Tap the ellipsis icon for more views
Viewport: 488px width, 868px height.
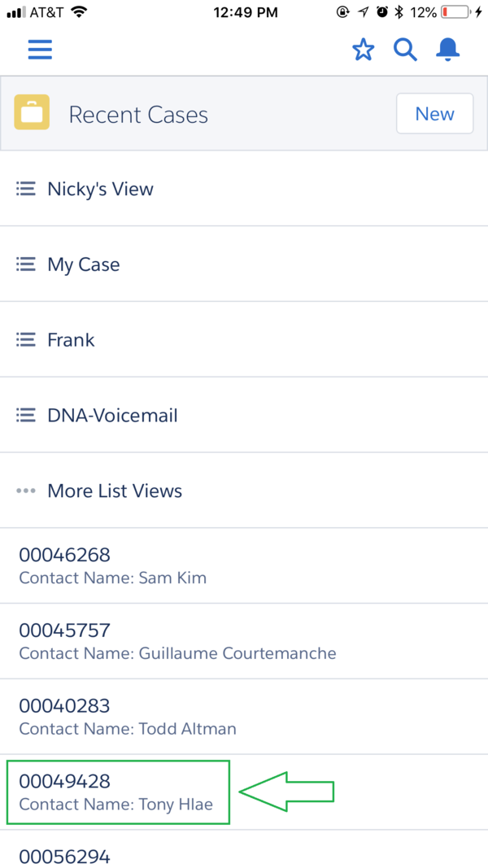coord(26,491)
